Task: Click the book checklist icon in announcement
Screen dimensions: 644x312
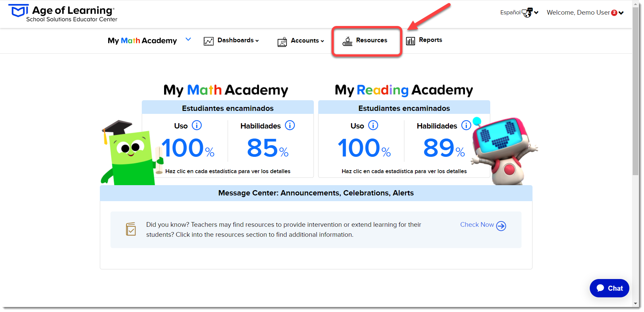Action: 131,229
